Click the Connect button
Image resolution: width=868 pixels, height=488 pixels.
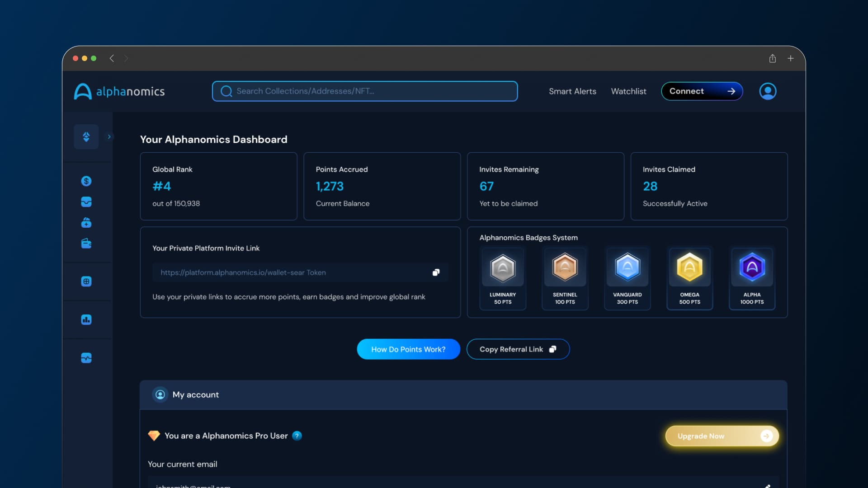702,91
